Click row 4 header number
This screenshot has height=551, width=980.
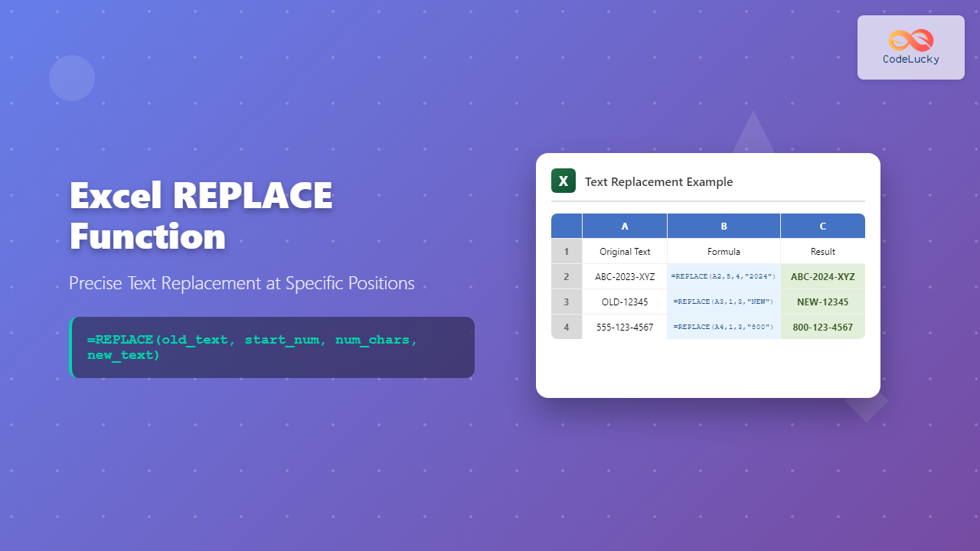567,327
